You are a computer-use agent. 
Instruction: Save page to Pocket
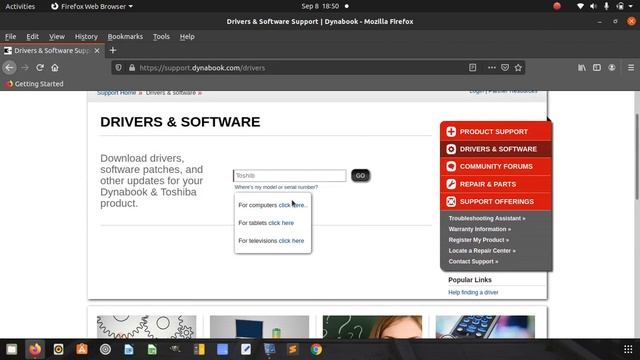(x=505, y=68)
